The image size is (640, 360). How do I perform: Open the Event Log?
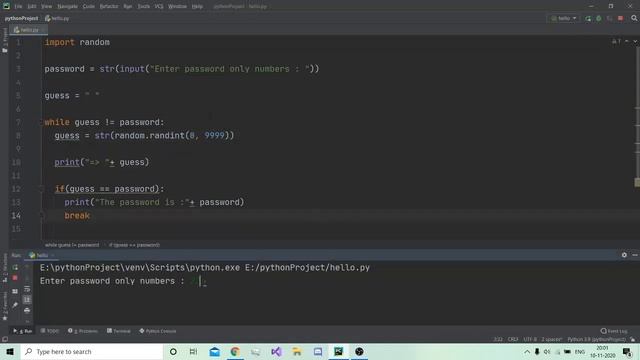(614, 331)
